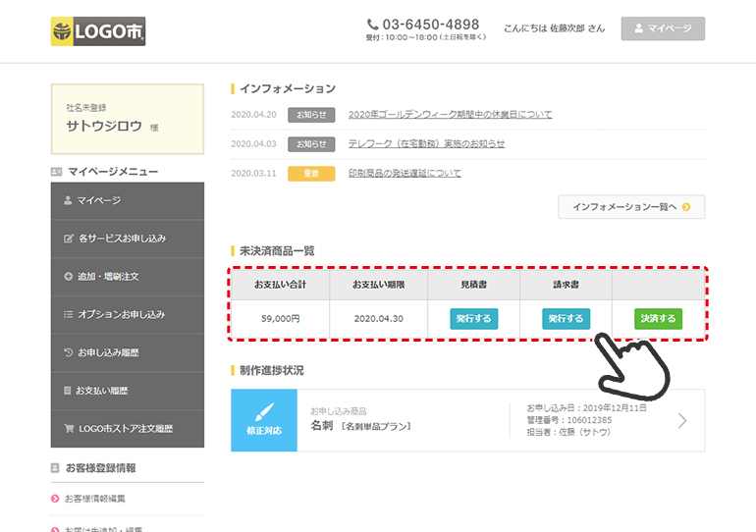
Task: Click the plus circle icon beside 追加・増刷注文
Action: pyautogui.click(x=69, y=277)
